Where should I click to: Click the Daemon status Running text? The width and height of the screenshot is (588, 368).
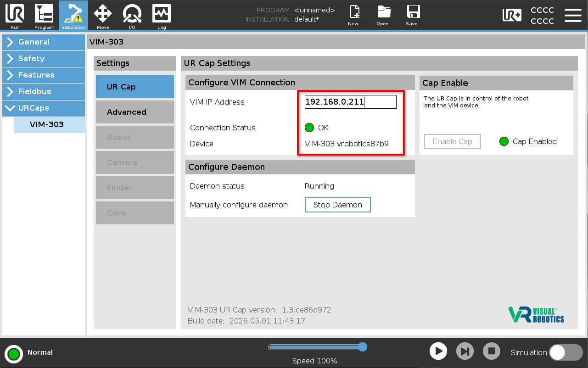(x=319, y=186)
